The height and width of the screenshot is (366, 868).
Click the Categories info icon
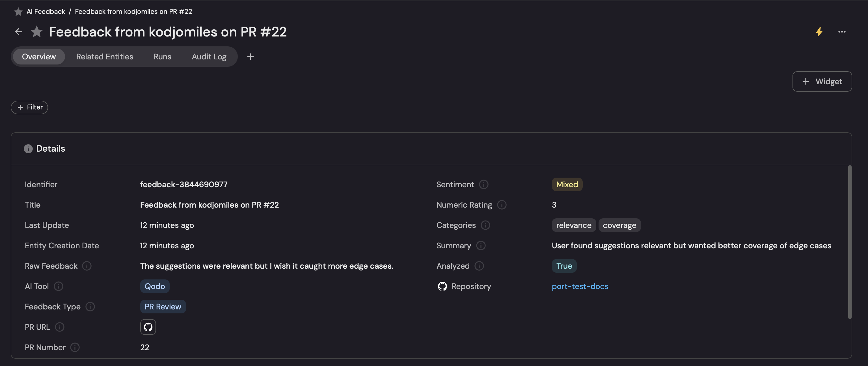(x=485, y=225)
